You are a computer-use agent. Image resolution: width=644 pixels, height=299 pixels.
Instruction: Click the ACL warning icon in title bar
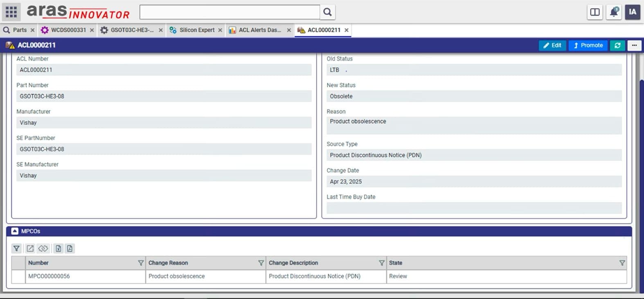[x=10, y=45]
